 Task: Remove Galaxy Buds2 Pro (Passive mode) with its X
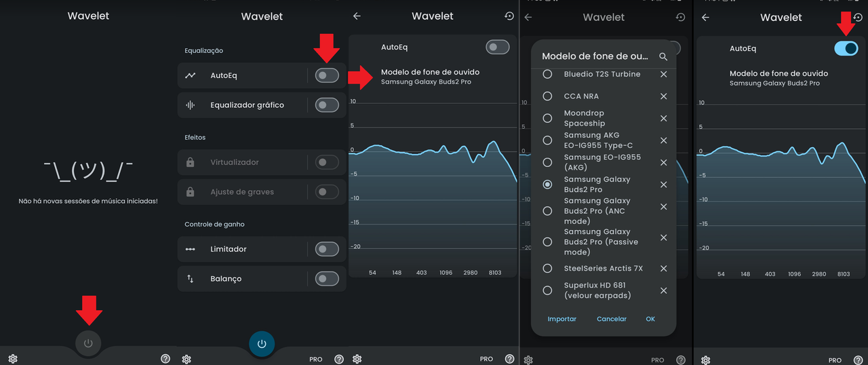[x=664, y=238]
